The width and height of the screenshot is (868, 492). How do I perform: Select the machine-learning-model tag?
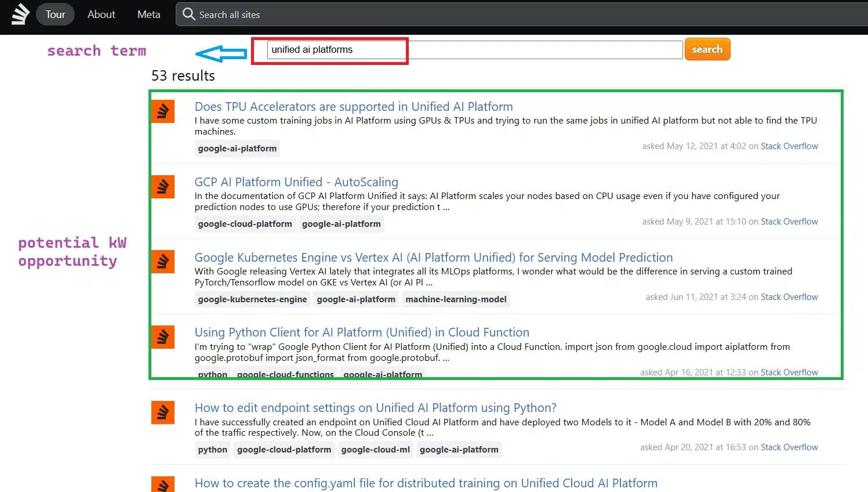pos(456,299)
